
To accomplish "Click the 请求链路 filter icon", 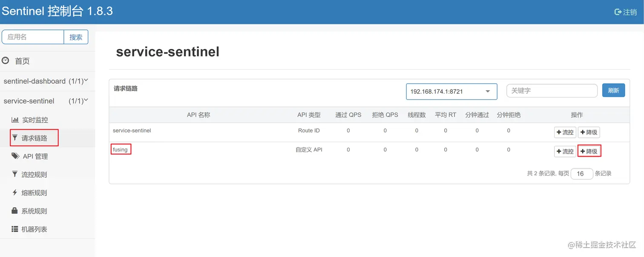I will (x=15, y=138).
